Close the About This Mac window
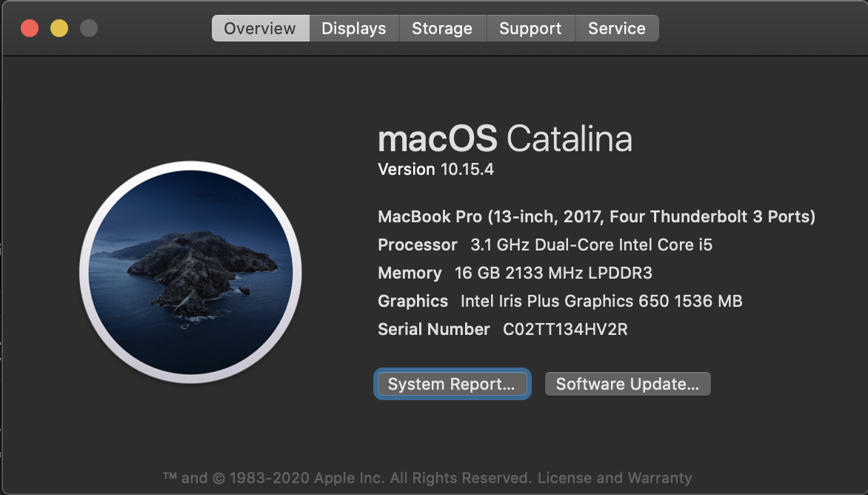Screen dimensions: 868x495 pos(30,28)
